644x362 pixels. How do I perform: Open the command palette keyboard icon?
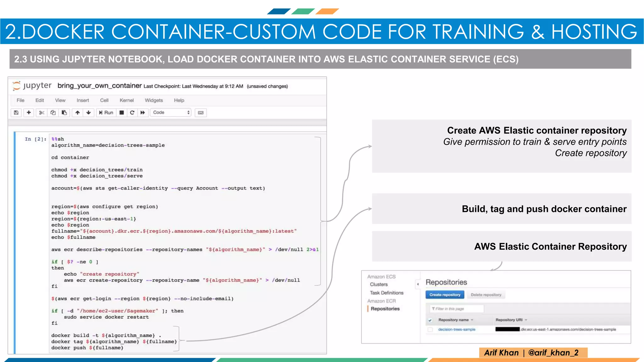[x=201, y=112]
